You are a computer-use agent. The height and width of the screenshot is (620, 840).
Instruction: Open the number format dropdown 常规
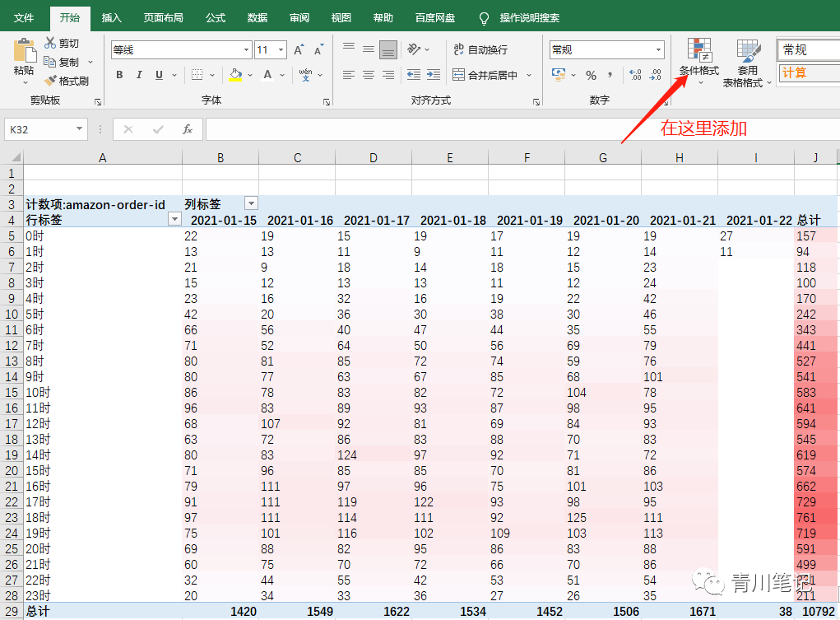coord(658,50)
